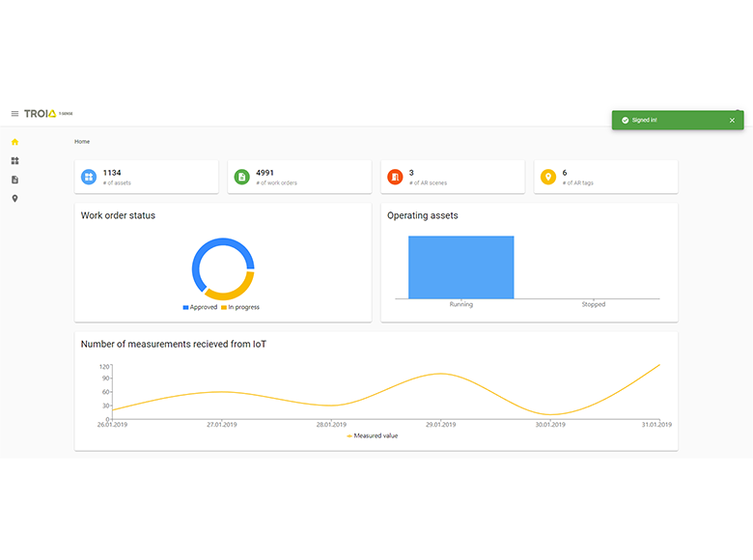Image resolution: width=753 pixels, height=560 pixels.
Task: Click the green work orders icon
Action: (241, 178)
